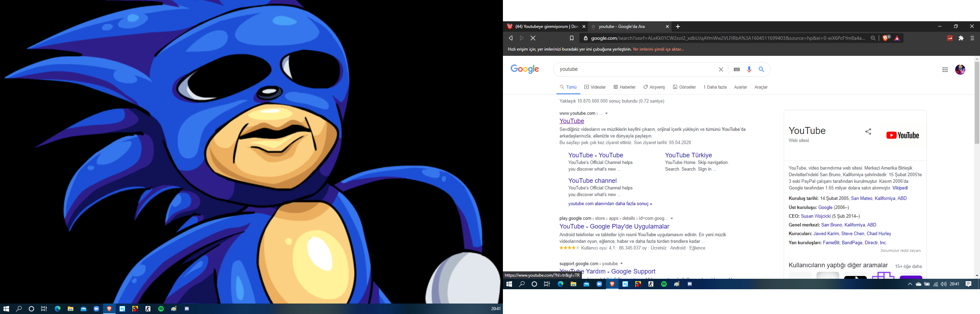
Task: Click the CEO link 'Susan Wojcicki'
Action: (816, 216)
